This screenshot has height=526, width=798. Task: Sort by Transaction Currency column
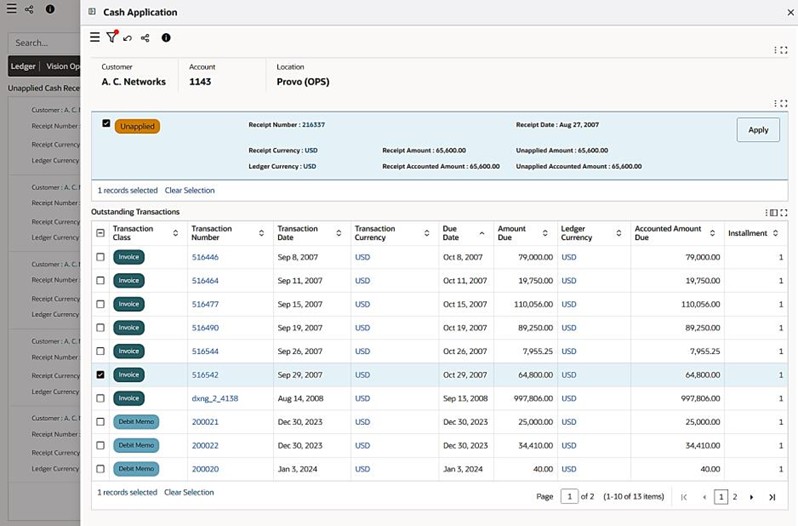pyautogui.click(x=426, y=233)
